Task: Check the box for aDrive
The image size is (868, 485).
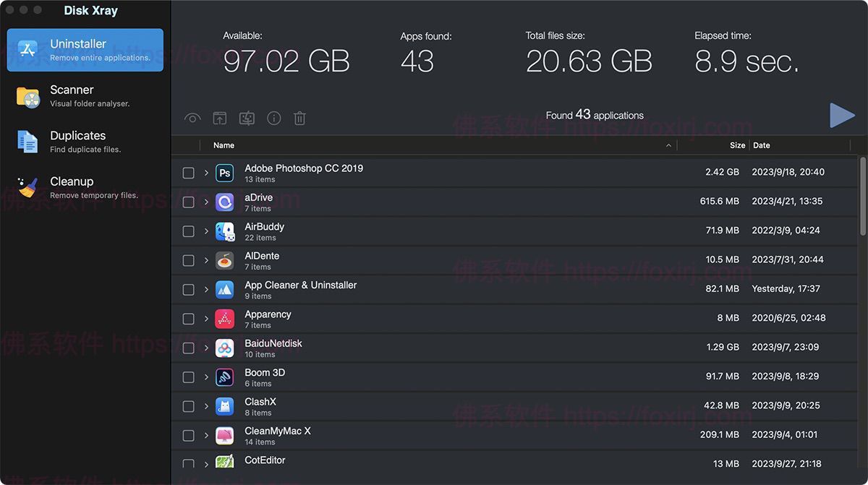Action: coord(188,202)
